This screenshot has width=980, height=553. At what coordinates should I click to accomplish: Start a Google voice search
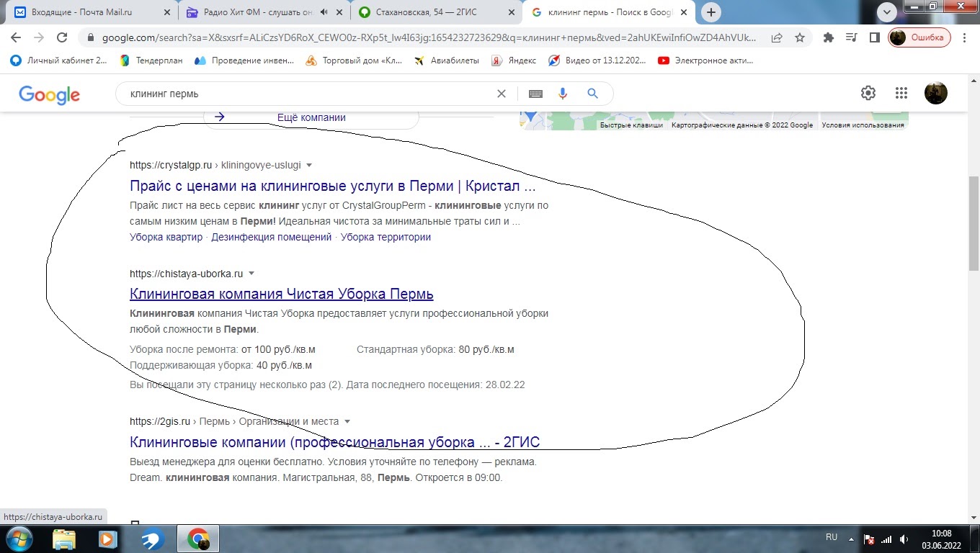[x=563, y=94]
